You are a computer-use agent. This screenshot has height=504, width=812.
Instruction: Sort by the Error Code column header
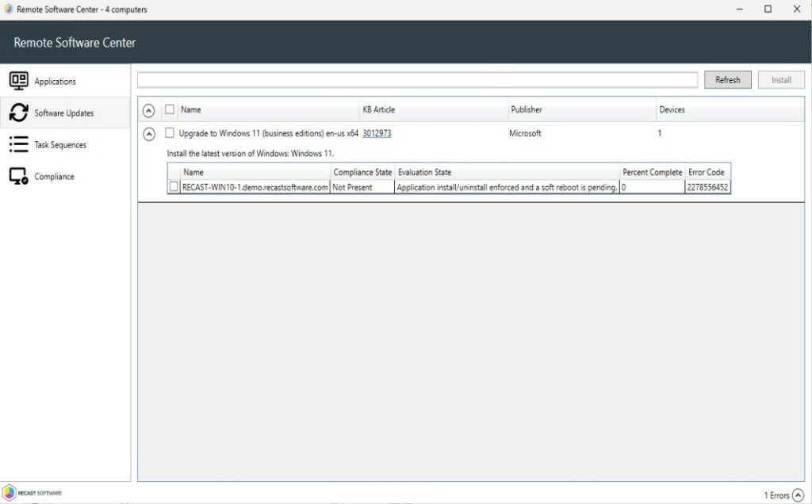pyautogui.click(x=707, y=172)
